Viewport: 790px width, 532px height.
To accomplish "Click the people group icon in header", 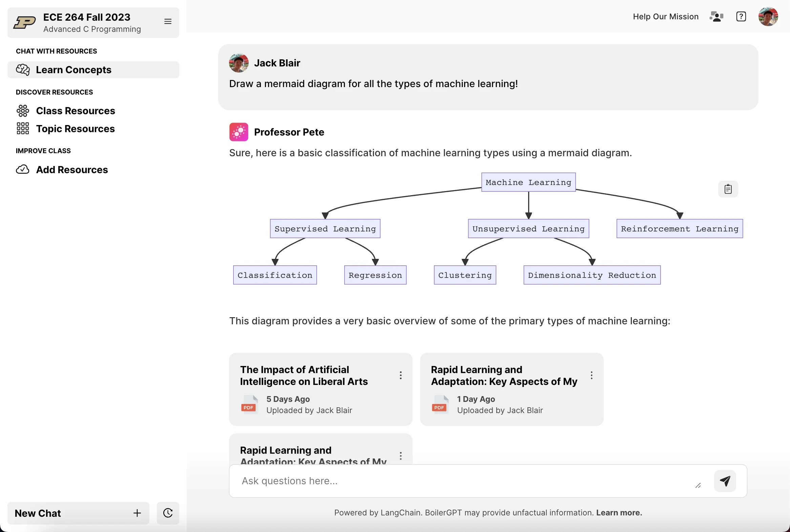I will pos(716,16).
